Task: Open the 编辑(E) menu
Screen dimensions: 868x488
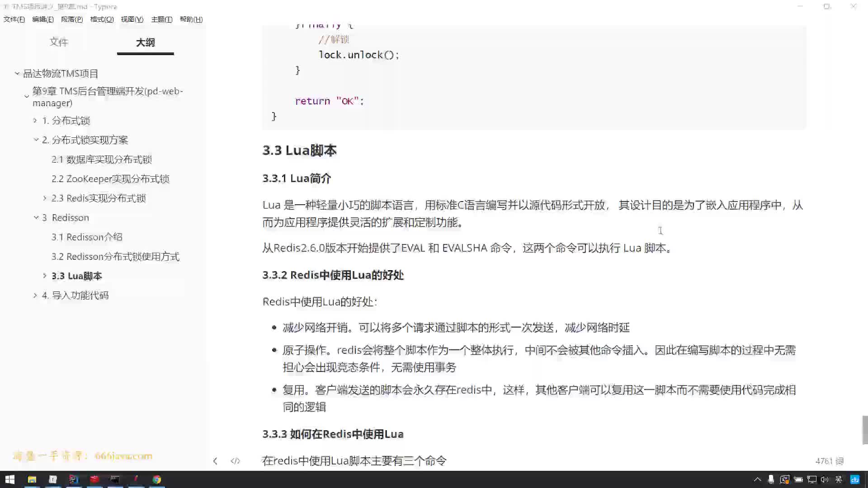Action: [x=43, y=19]
